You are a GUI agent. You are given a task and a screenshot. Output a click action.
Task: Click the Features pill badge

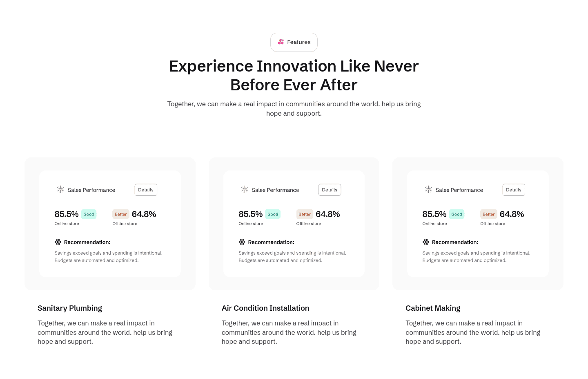pos(294,42)
